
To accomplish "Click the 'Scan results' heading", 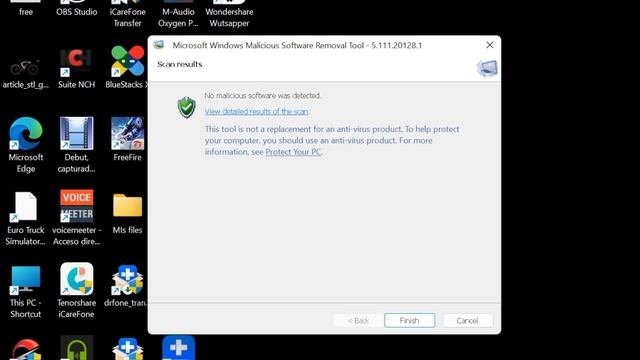I will tap(180, 64).
